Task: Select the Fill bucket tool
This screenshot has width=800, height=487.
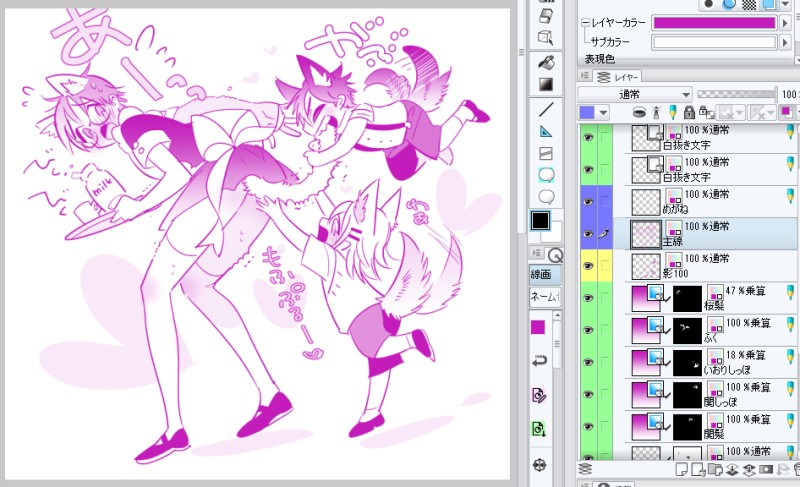Action: (x=546, y=62)
